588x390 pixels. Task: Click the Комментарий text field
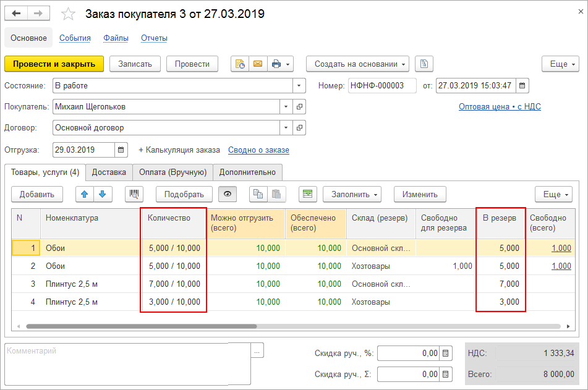point(127,364)
